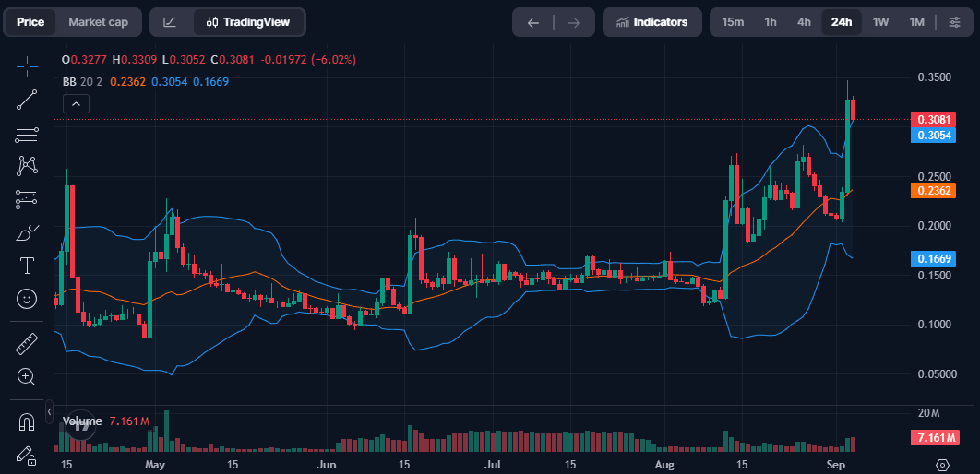Toggle lock all drawing tools
Image resolution: width=980 pixels, height=474 pixels.
coord(26,456)
